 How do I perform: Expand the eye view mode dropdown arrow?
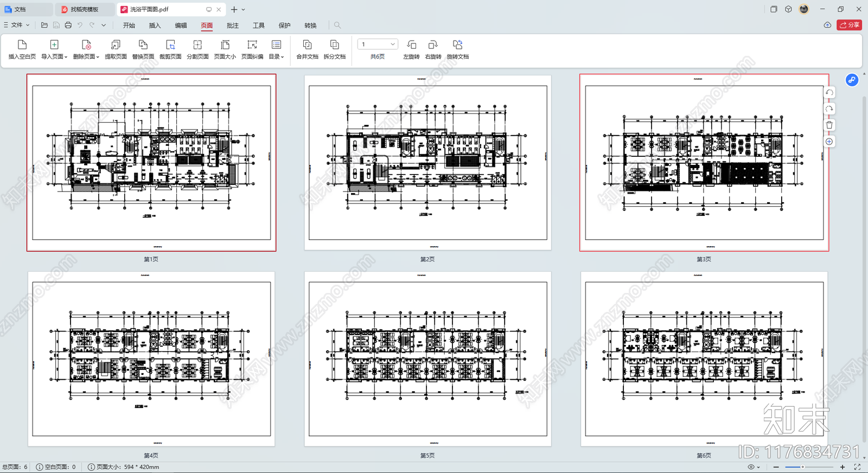tap(758, 467)
